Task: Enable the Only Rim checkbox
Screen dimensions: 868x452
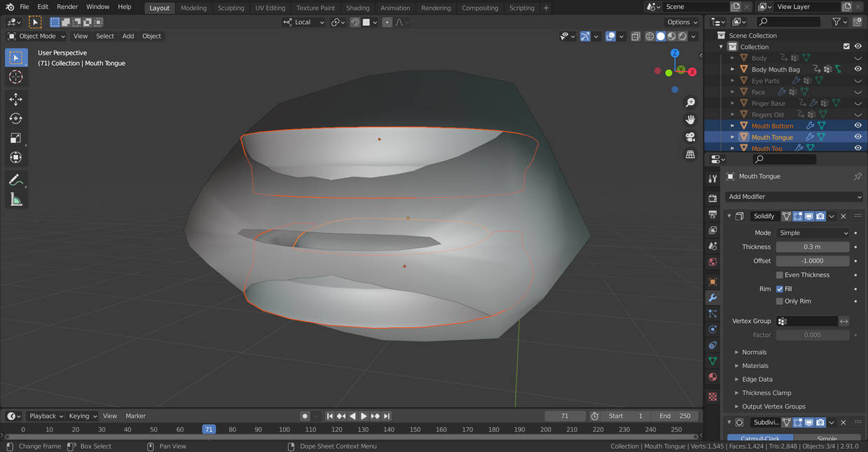Action: click(x=780, y=301)
